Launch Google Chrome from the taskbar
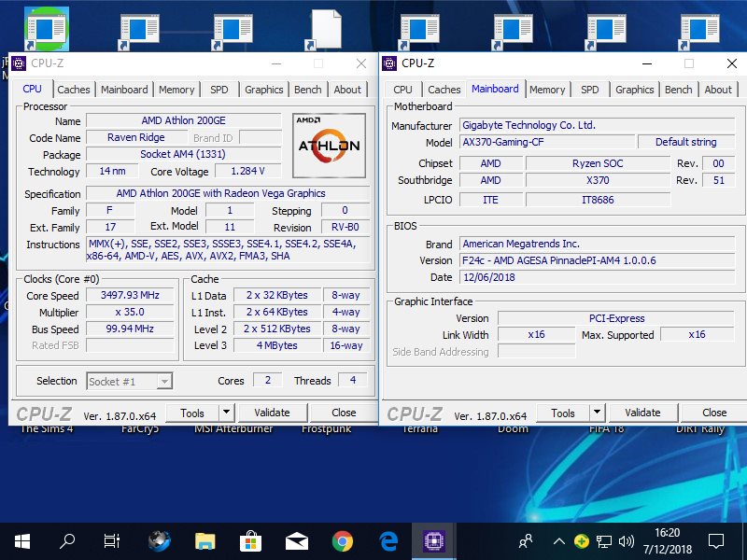The height and width of the screenshot is (560, 747). [343, 541]
